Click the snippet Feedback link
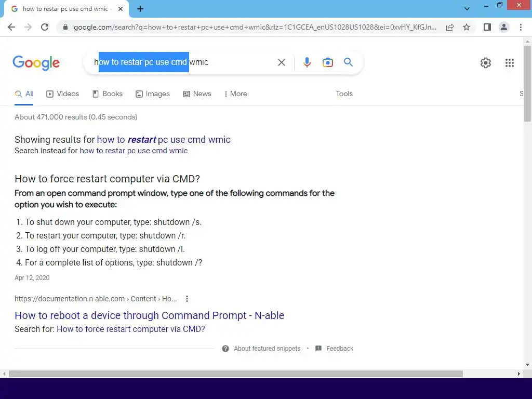 [340, 349]
